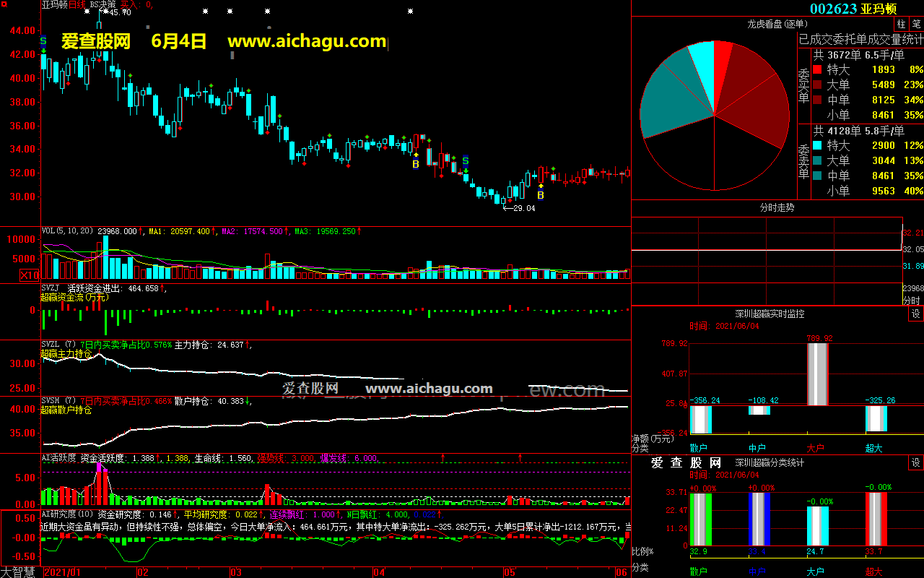
Task: Click the 04 month axis label
Action: coord(379,572)
